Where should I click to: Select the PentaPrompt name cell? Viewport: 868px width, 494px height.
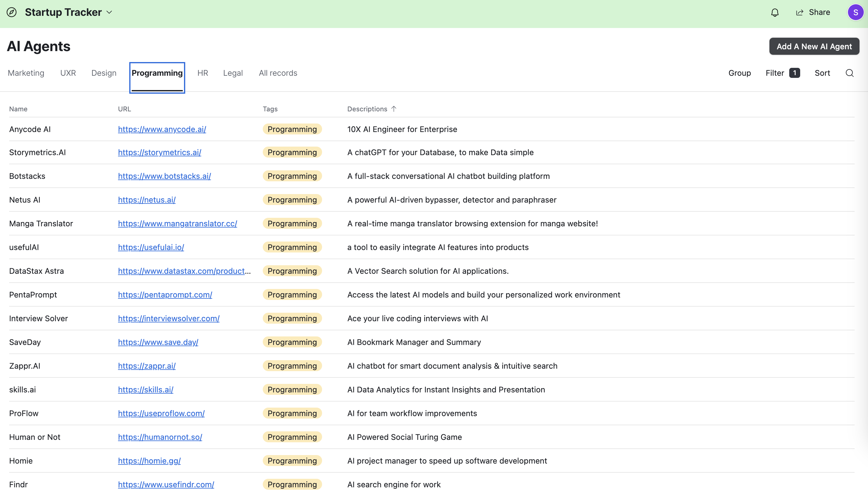click(x=33, y=295)
